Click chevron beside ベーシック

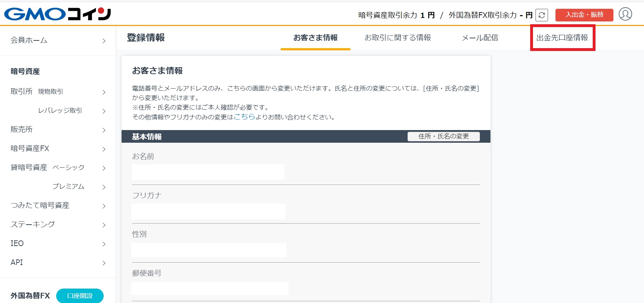[x=104, y=168]
